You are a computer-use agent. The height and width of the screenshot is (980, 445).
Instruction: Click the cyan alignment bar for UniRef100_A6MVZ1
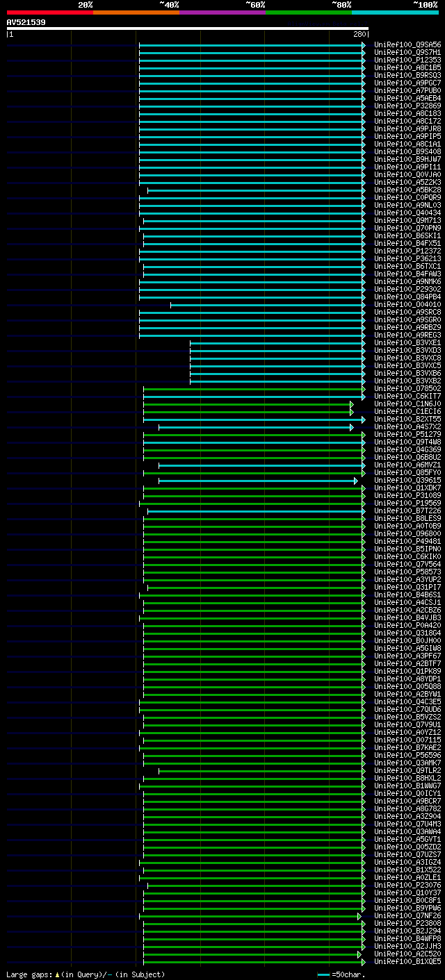pos(262,465)
